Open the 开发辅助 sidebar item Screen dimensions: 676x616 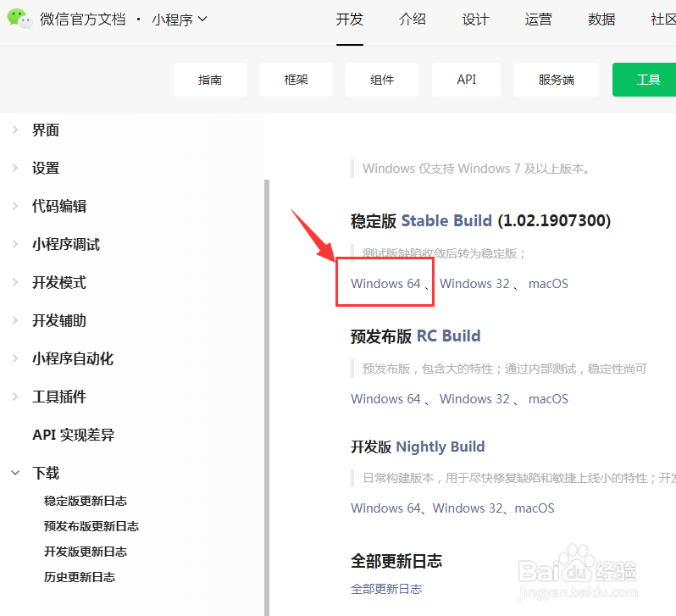point(59,320)
